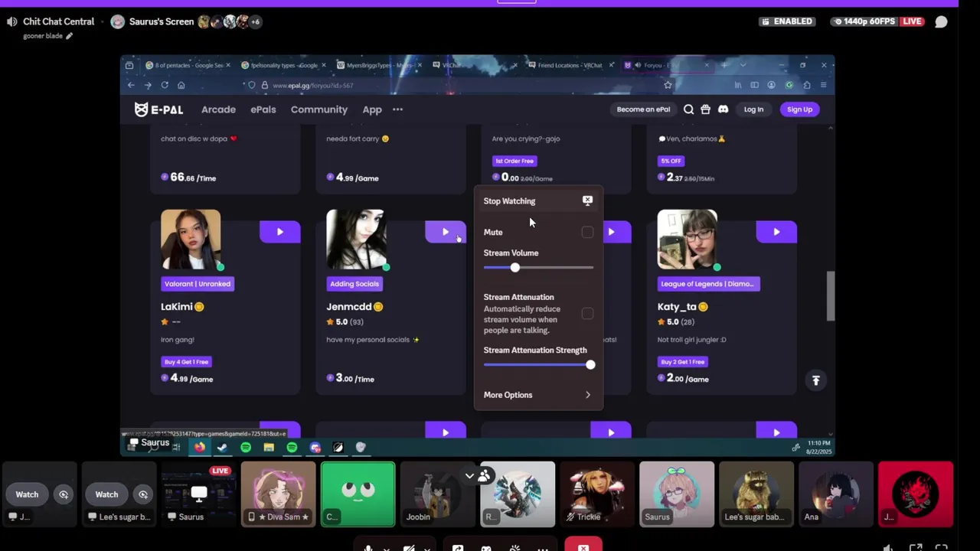Play Katy_ta's voice intro
This screenshot has height=551, width=980.
click(x=776, y=232)
